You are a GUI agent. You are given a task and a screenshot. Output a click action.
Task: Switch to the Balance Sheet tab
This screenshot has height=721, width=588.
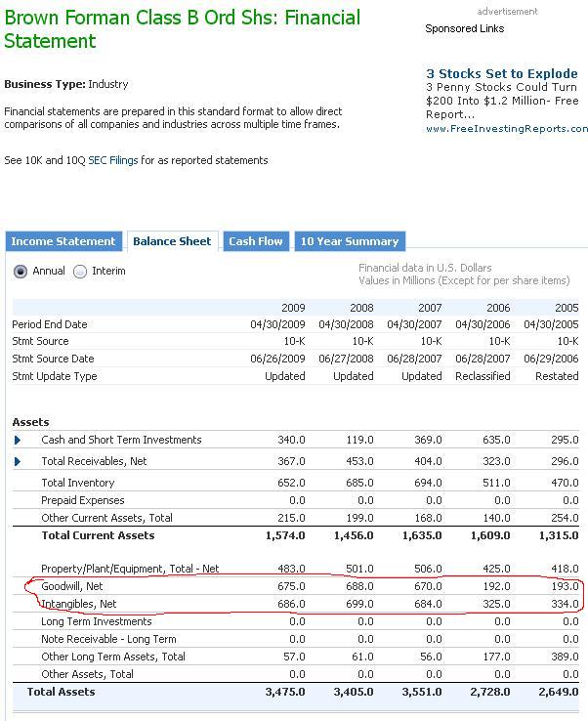pos(172,241)
